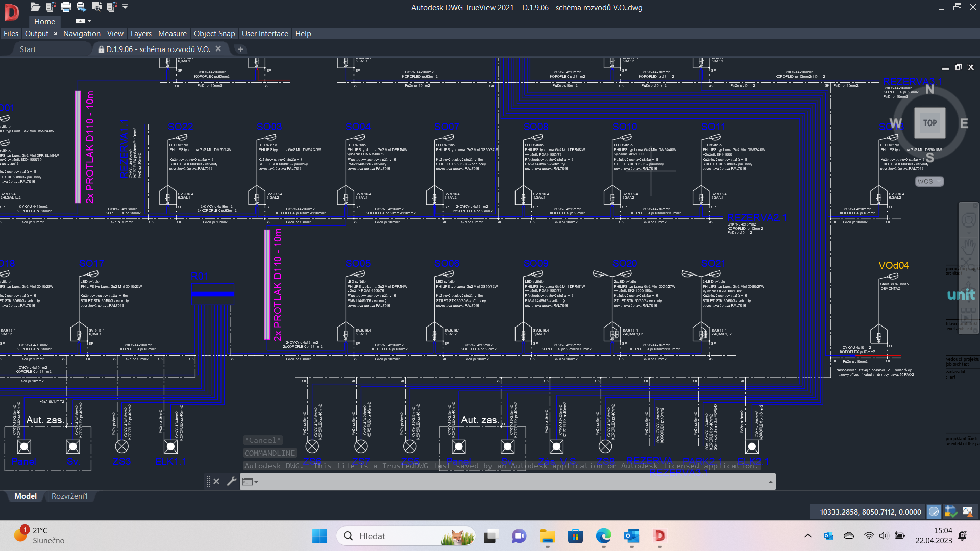Click S compass direction on ViewCube
This screenshot has height=551, width=980.
point(929,157)
